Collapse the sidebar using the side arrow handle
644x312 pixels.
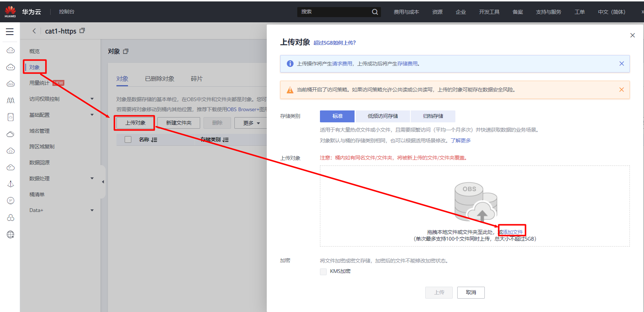(103, 182)
